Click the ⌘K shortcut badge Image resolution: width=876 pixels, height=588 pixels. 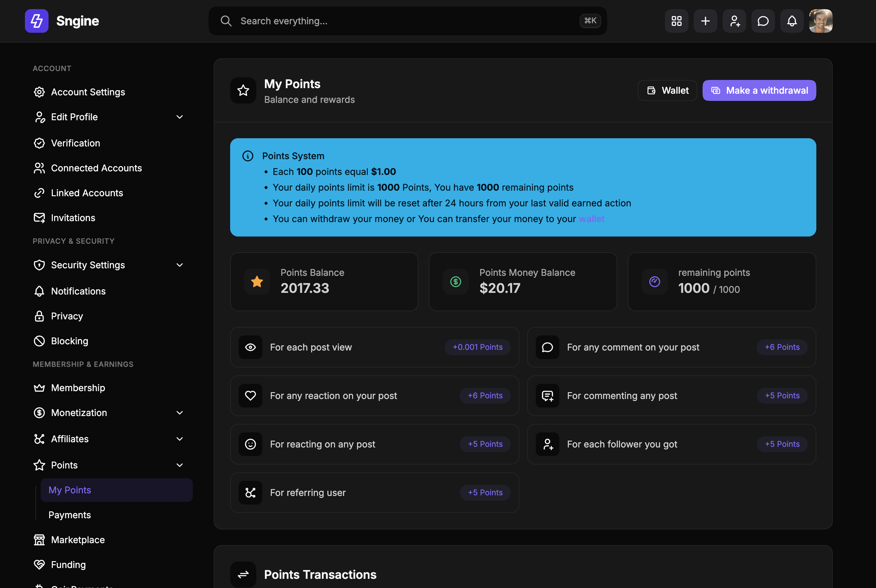click(x=590, y=21)
